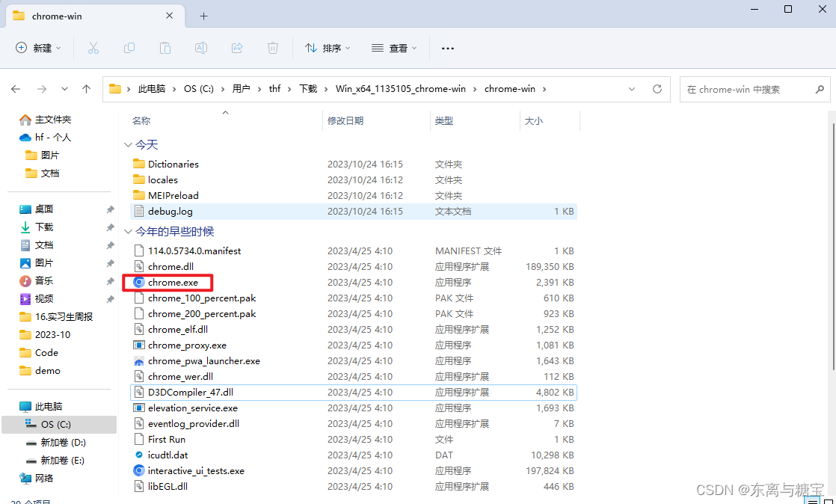The height and width of the screenshot is (504, 836).
Task: Sort by 类型 column header
Action: pyautogui.click(x=444, y=121)
